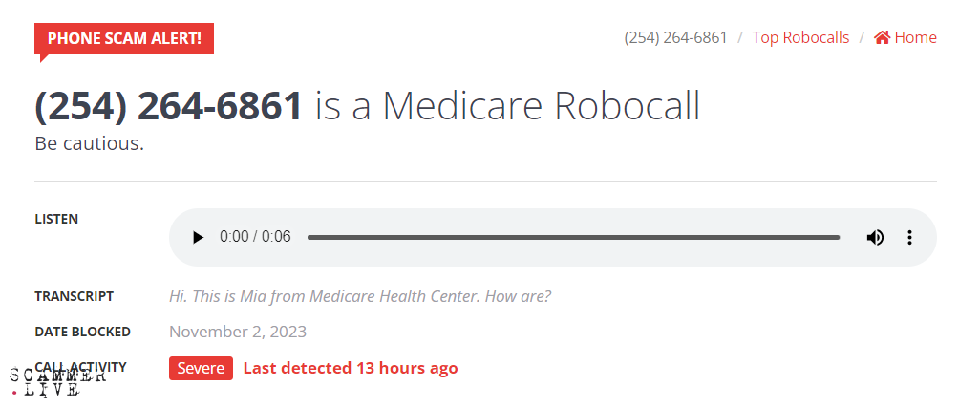Click the bold phone number in the heading
This screenshot has width=980, height=408.
click(x=169, y=105)
